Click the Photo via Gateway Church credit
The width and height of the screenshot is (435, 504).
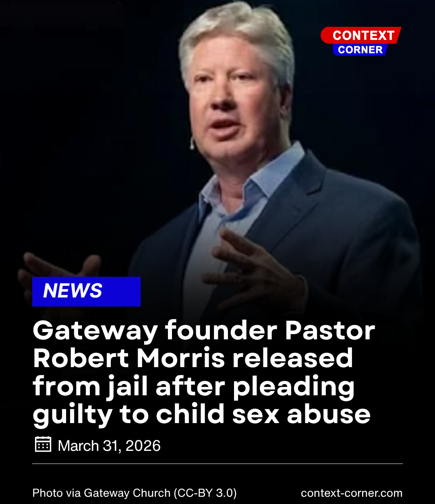point(101,493)
